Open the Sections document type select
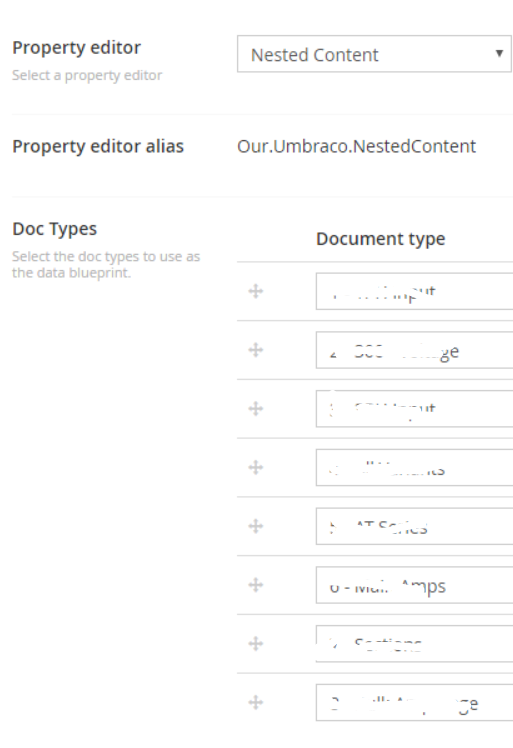 click(414, 644)
